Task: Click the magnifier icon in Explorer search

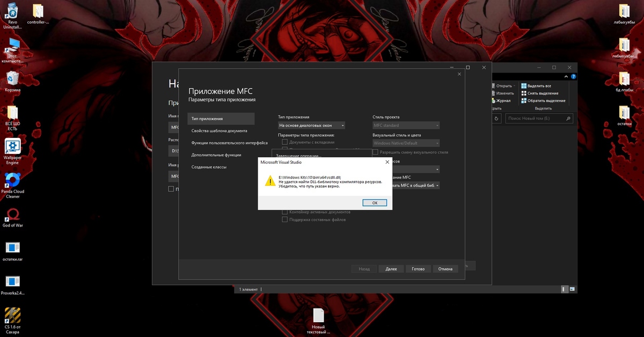Action: point(569,118)
